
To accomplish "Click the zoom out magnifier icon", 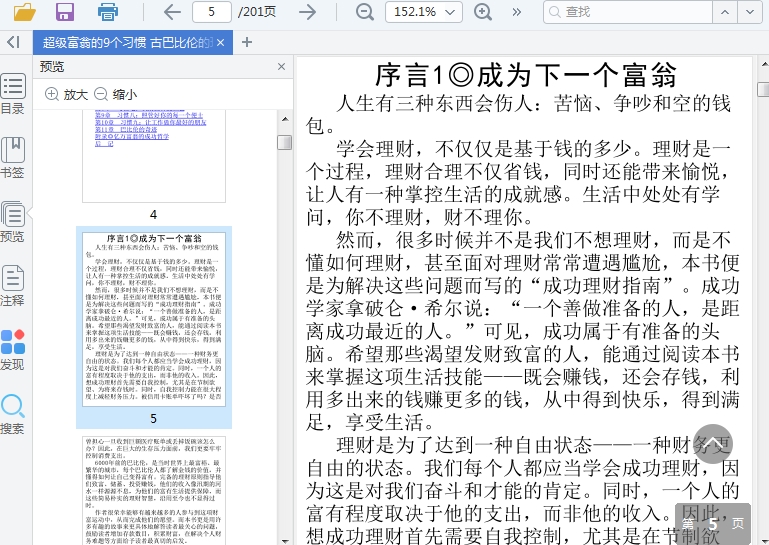I will tap(365, 12).
